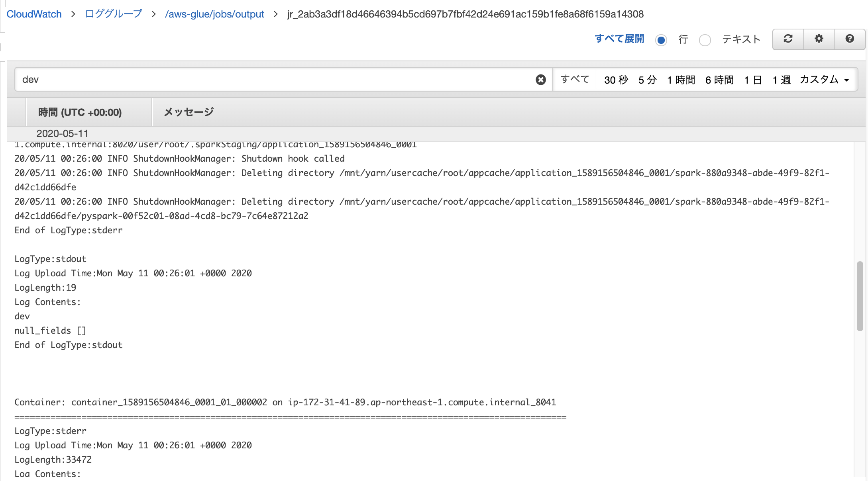Choose the 6 時間 time range
Viewport: 868px width, 481px height.
(x=719, y=80)
